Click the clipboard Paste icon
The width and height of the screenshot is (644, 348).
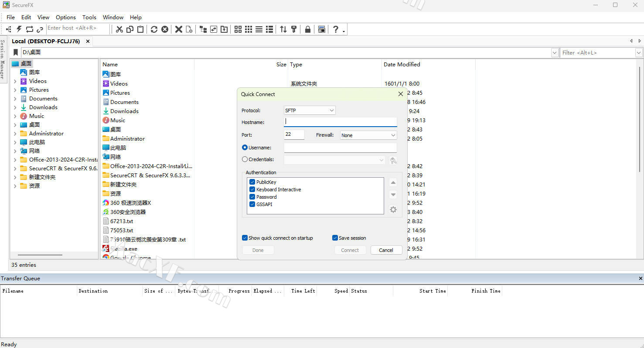[140, 29]
